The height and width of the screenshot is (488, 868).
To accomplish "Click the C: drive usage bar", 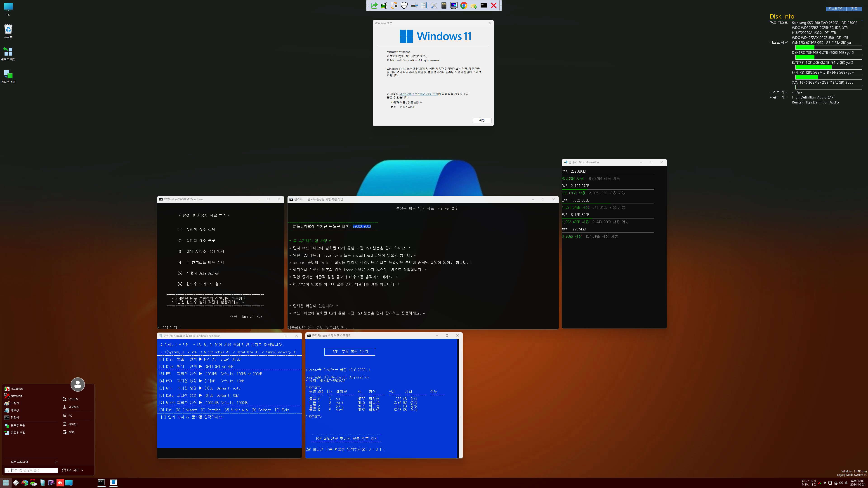I will click(x=829, y=47).
